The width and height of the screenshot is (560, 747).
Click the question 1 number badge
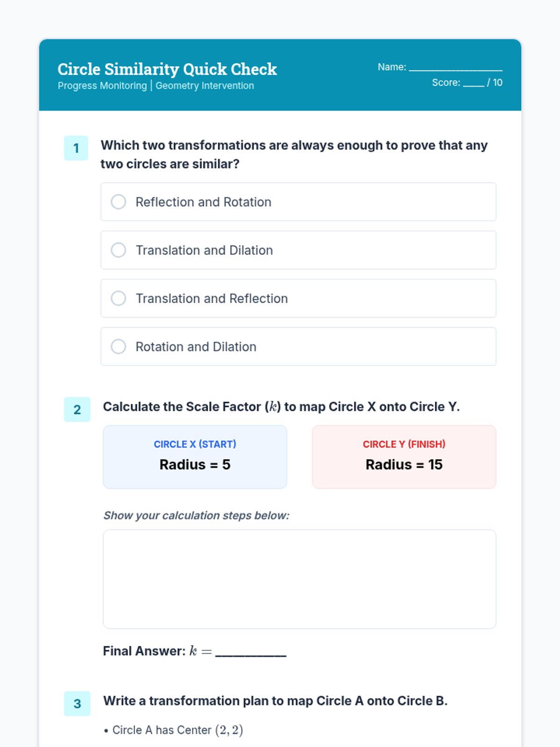click(x=76, y=148)
